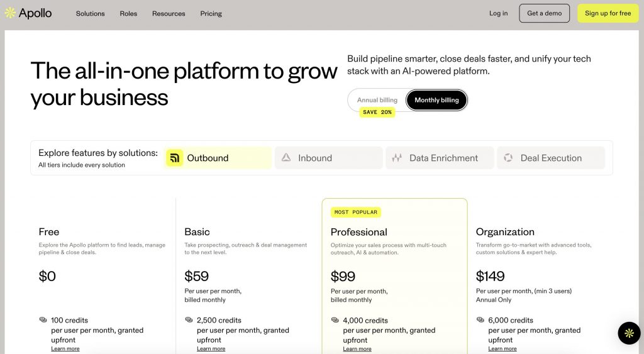Click the Deal Execution circle icon
644x354 pixels.
(508, 158)
